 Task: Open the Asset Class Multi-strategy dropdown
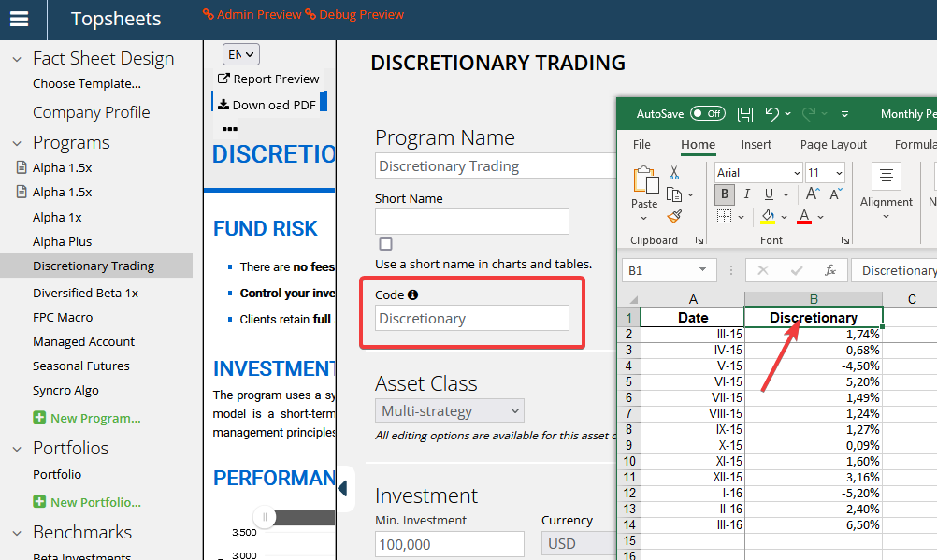click(x=450, y=411)
